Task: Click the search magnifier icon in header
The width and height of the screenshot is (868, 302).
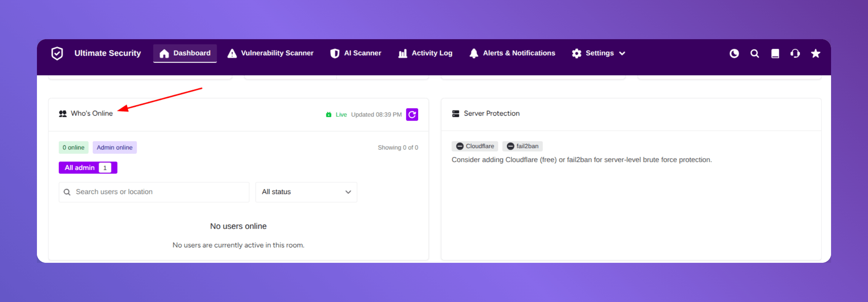Action: pos(754,53)
